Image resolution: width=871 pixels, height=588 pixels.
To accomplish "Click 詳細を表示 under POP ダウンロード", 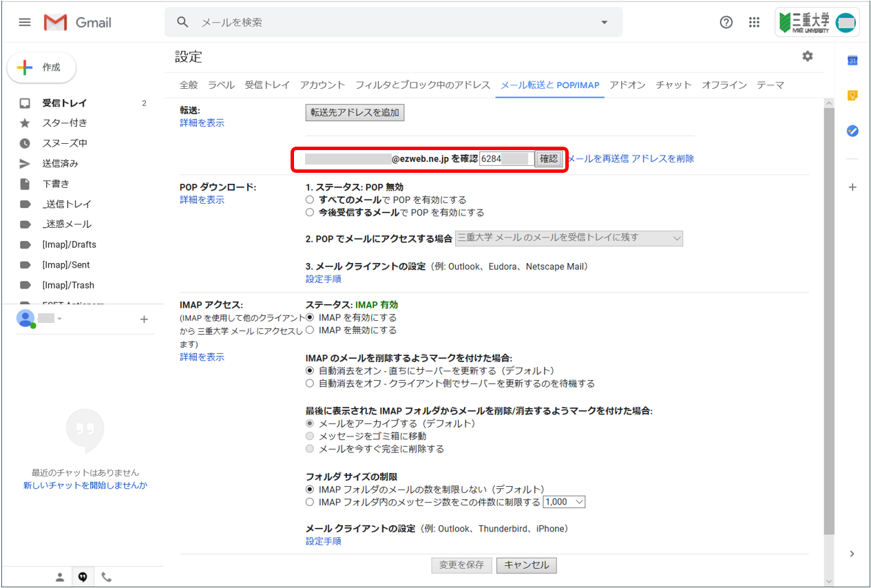I will tap(202, 200).
